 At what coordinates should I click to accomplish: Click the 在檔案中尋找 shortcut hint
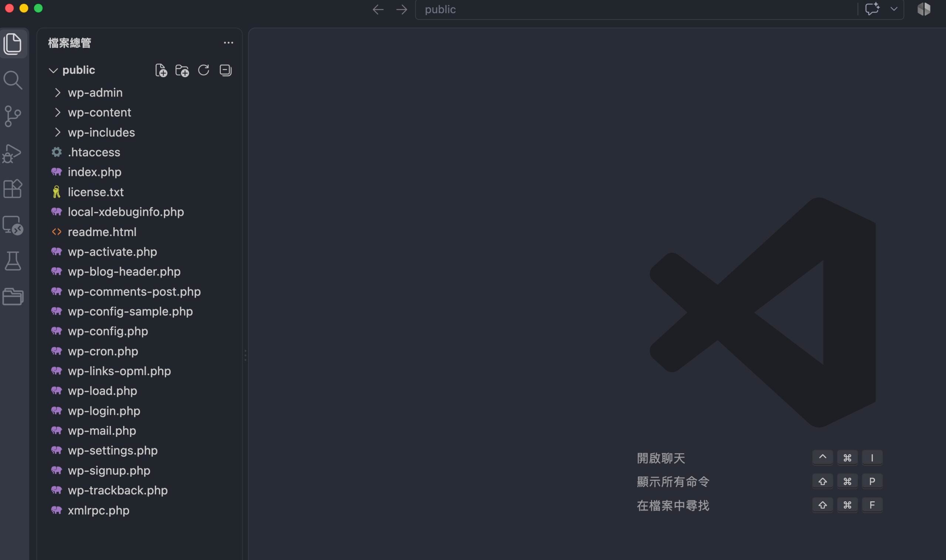673,505
